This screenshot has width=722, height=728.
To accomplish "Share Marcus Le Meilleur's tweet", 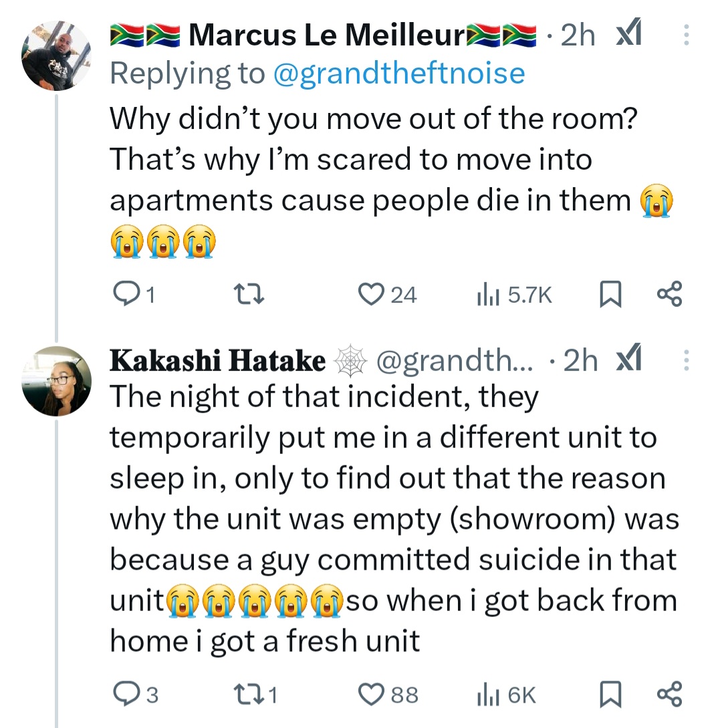I will point(669,294).
